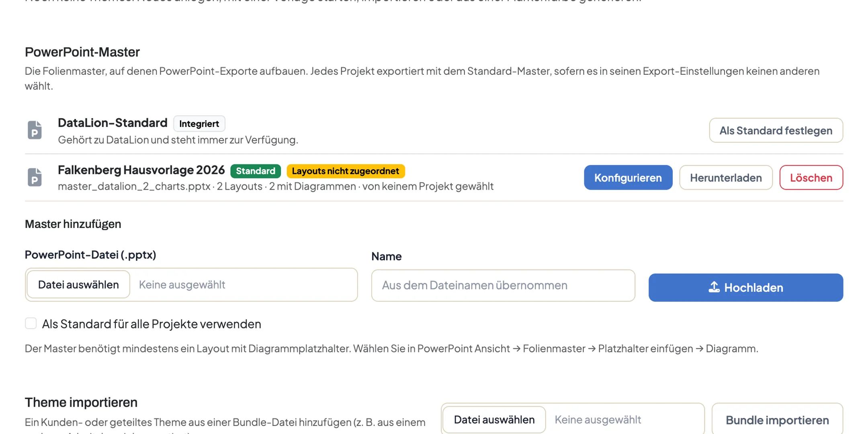
Task: Click 'Gehört zu DataLion und steht immer zur Verfügung.'
Action: tap(178, 140)
